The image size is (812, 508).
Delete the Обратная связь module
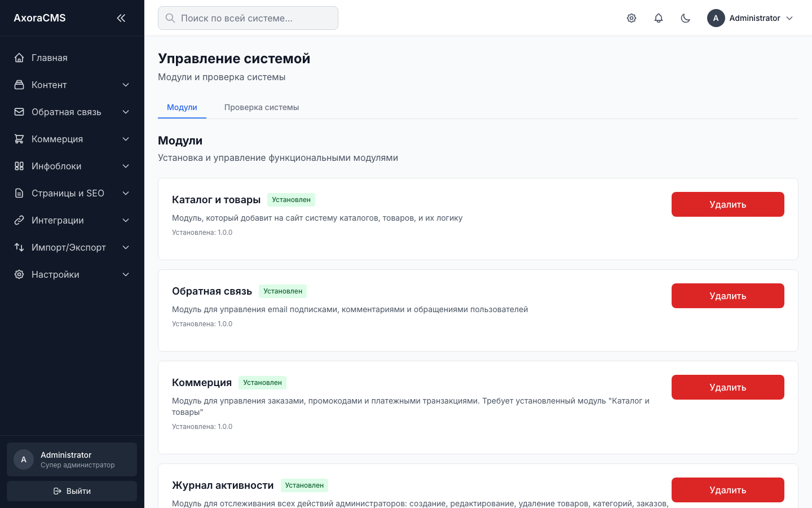[x=728, y=296]
